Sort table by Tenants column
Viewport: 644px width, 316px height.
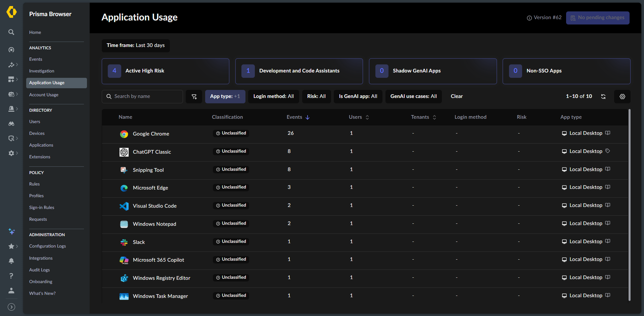[423, 117]
